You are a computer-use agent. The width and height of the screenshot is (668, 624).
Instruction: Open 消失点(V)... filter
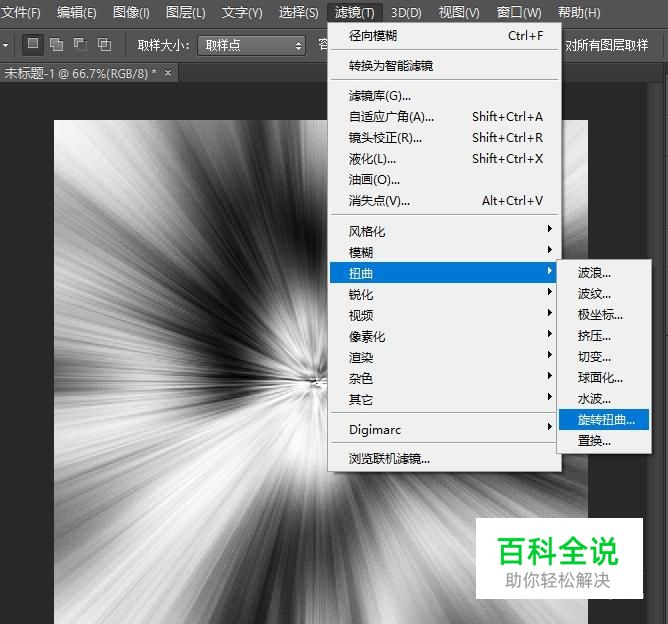pyautogui.click(x=444, y=201)
